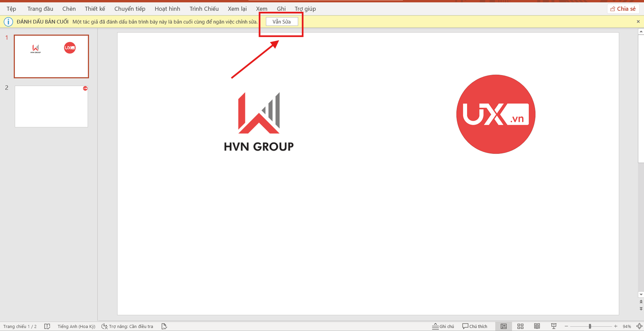Click the spell check book icon
This screenshot has height=331, width=644.
(47, 326)
